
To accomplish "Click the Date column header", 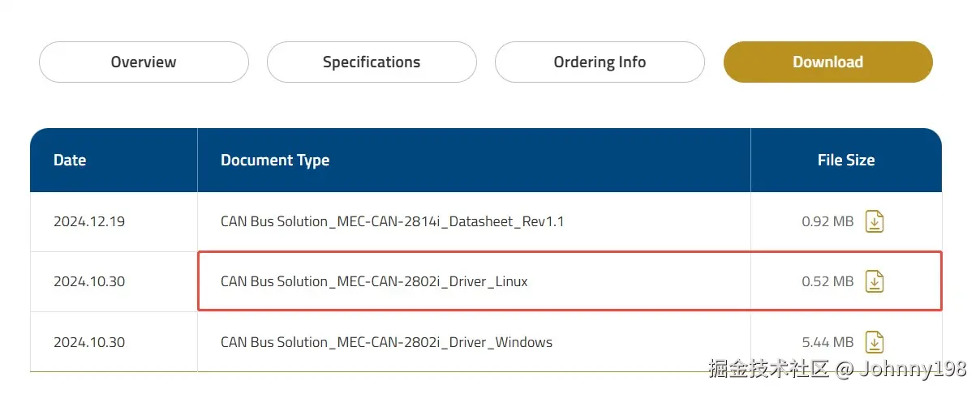I will [x=70, y=161].
